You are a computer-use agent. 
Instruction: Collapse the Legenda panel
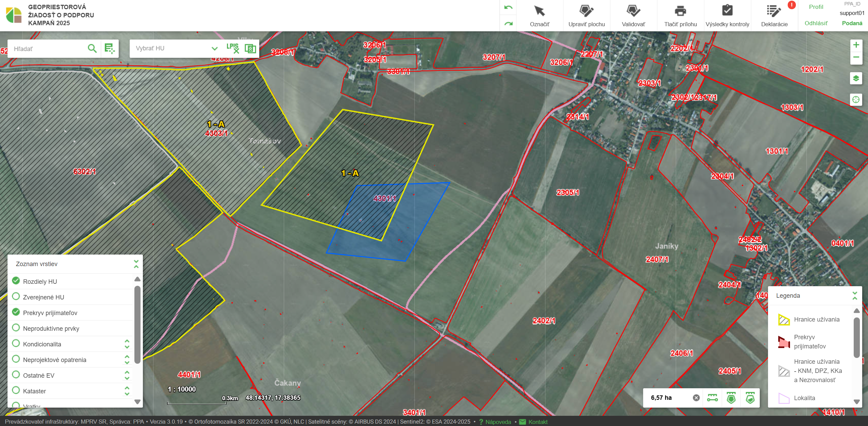pyautogui.click(x=854, y=295)
